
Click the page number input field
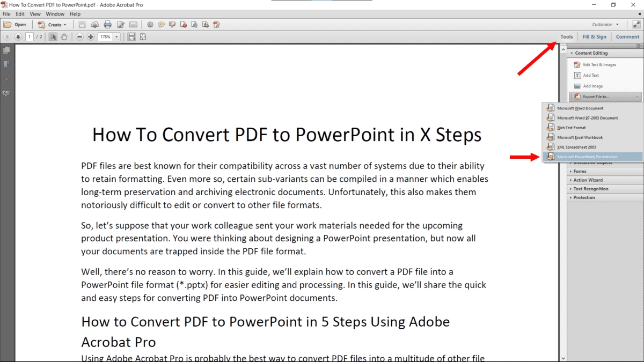30,37
